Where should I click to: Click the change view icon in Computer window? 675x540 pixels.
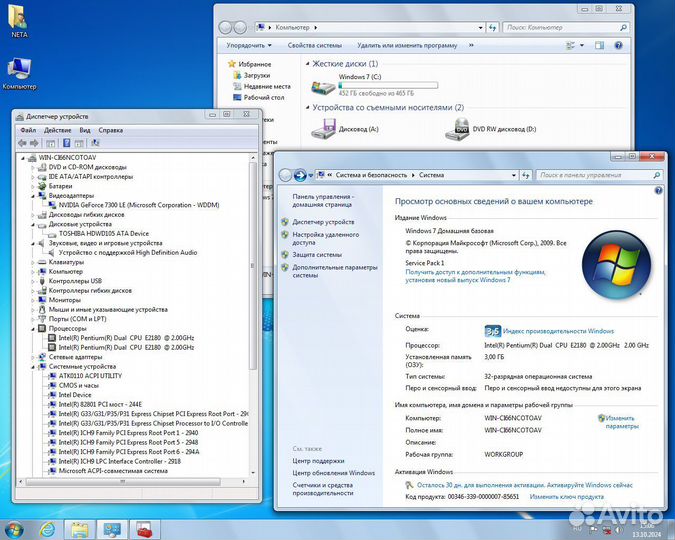(570, 45)
